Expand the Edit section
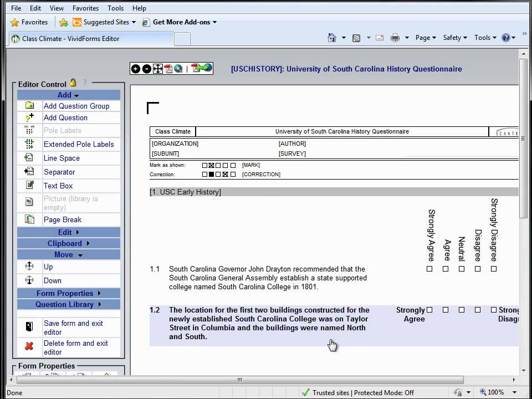This screenshot has width=532, height=399. [x=69, y=232]
